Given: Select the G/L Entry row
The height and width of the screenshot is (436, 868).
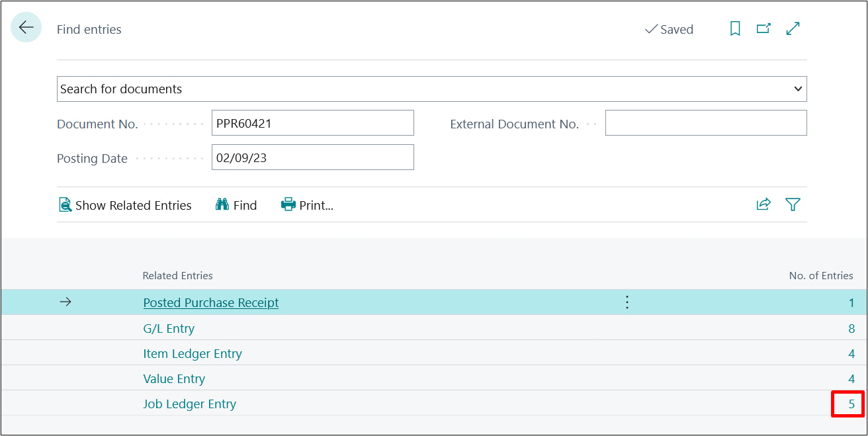Looking at the screenshot, I should [x=169, y=328].
